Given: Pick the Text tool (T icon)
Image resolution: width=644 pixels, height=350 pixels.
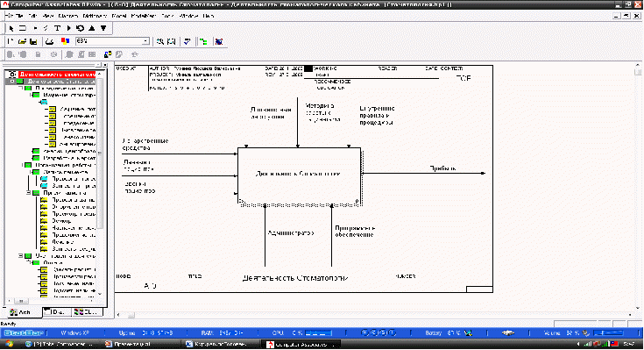Looking at the screenshot, I should (57, 28).
